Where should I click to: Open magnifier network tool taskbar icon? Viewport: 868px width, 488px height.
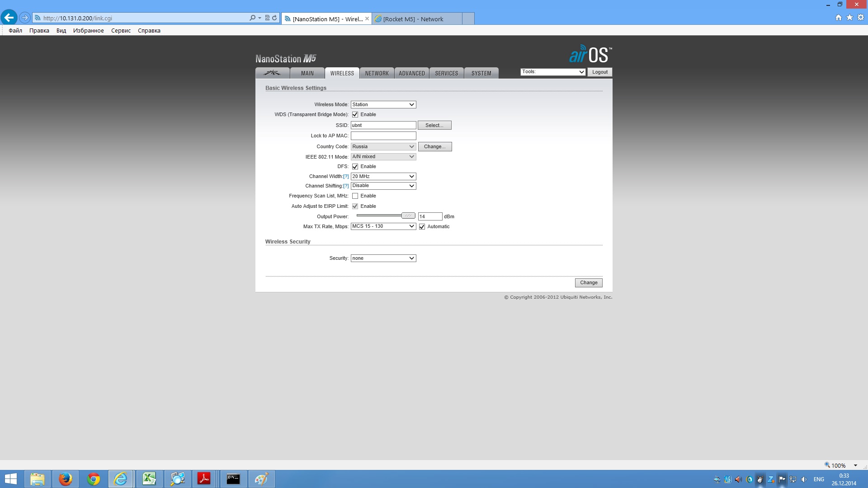click(x=177, y=479)
